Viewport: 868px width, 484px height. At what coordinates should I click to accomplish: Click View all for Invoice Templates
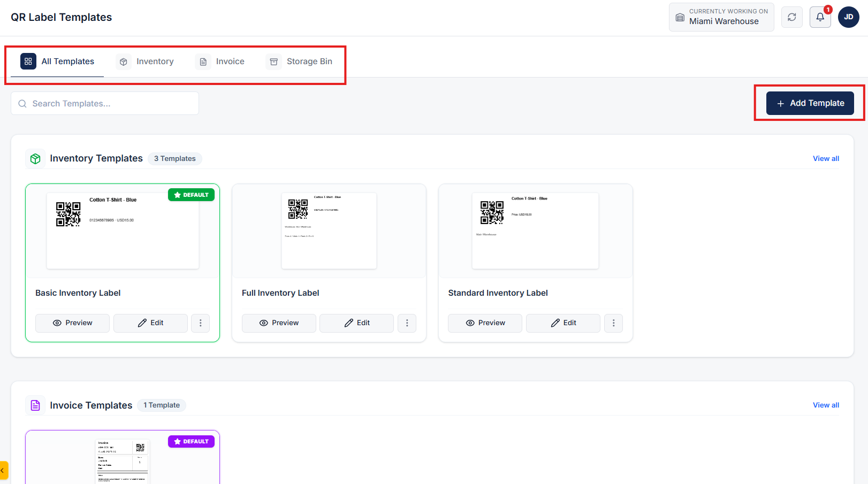pyautogui.click(x=826, y=405)
